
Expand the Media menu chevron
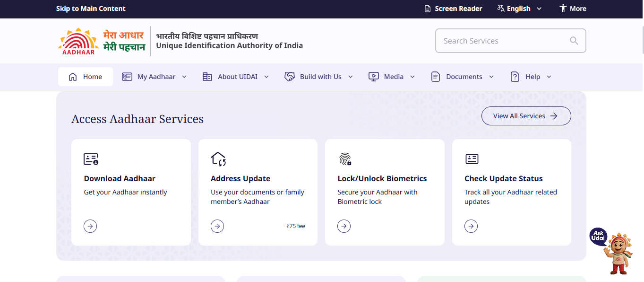pyautogui.click(x=412, y=77)
